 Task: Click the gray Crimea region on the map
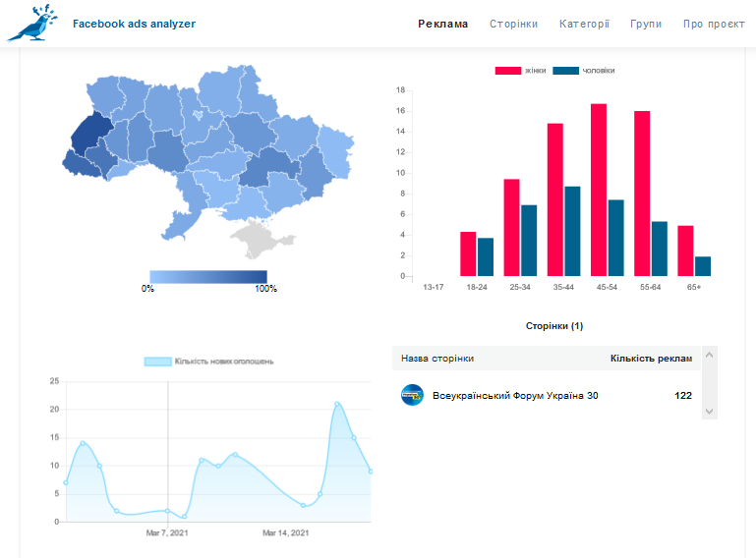(258, 237)
